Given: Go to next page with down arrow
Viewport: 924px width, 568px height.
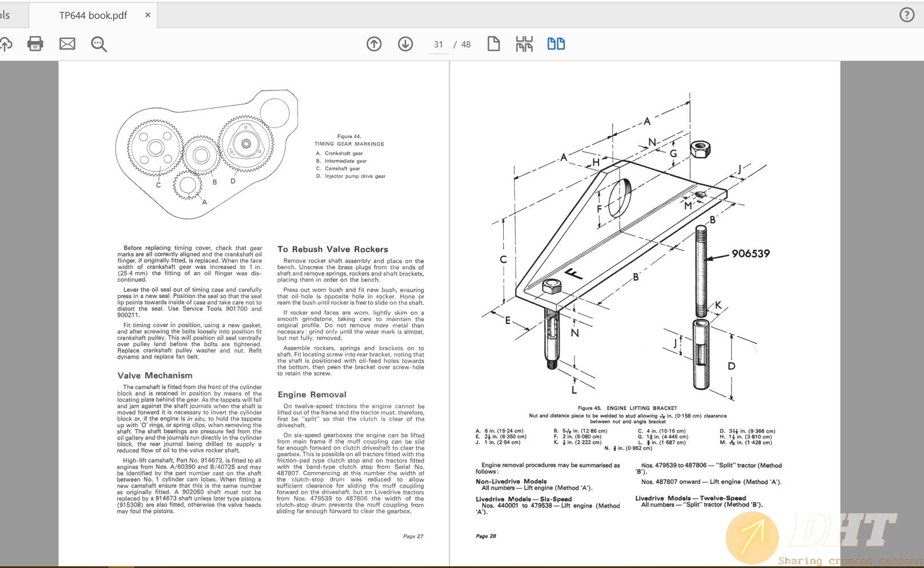Looking at the screenshot, I should pyautogui.click(x=405, y=44).
